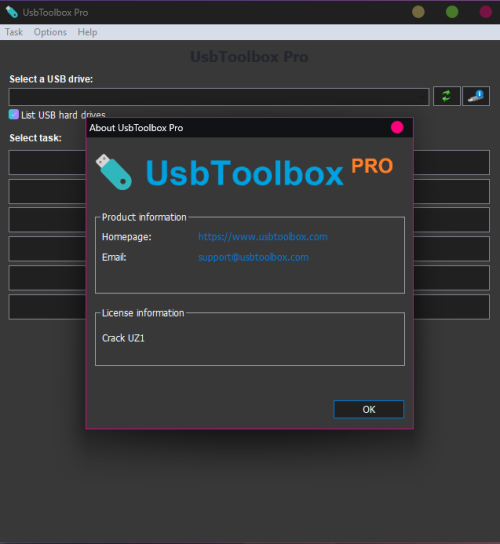This screenshot has height=544, width=500.
Task: Close the main window with red button
Action: coord(485,12)
